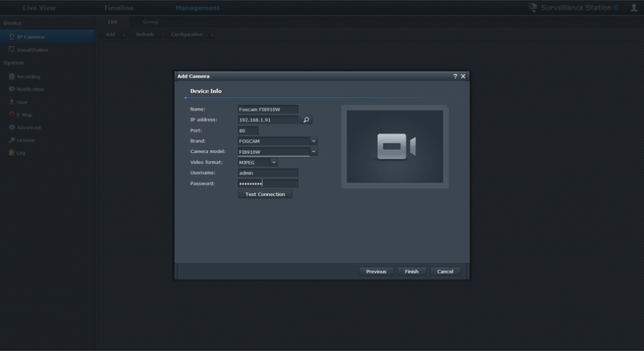The width and height of the screenshot is (644, 351).
Task: Click into the camera Name field
Action: pos(267,109)
